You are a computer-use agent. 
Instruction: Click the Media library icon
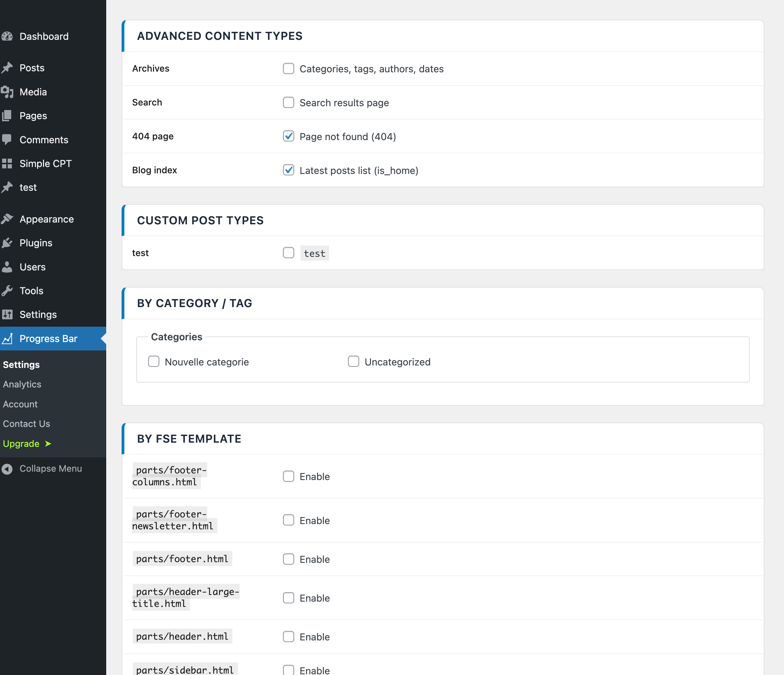(7, 92)
